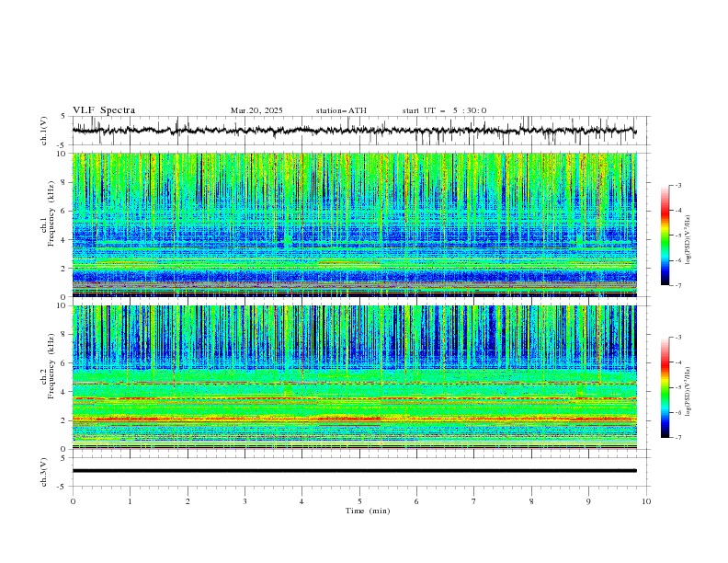Click time axis tick label '10'
Screen dimensions: 728x563
[x=646, y=501]
